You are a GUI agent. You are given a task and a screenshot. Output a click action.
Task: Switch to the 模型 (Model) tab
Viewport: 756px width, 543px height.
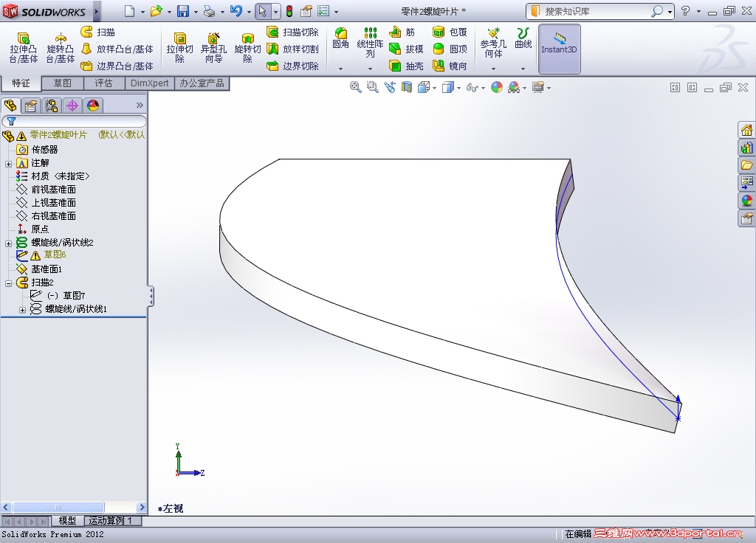click(x=67, y=521)
